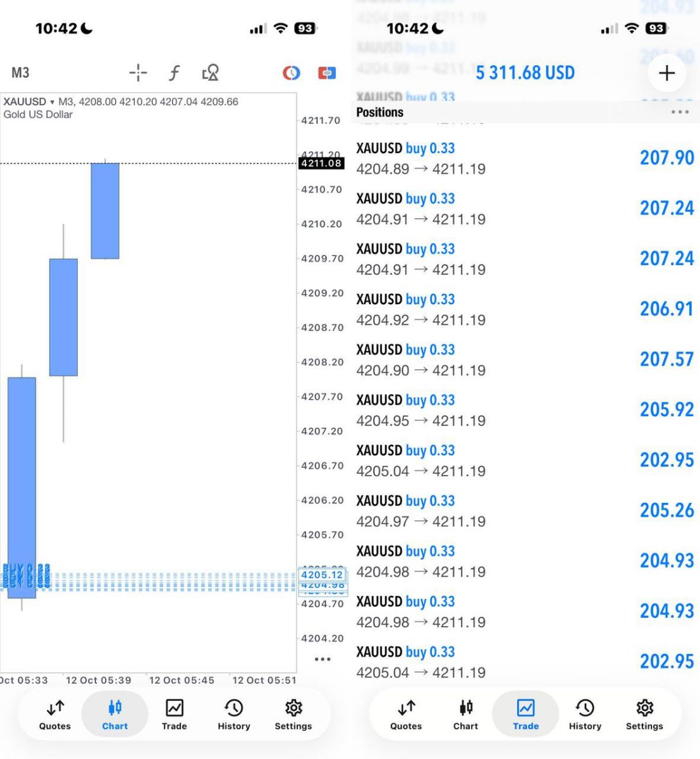Tap the red-blue circular icon in chart toolbar
This screenshot has height=759, width=700.
291,73
